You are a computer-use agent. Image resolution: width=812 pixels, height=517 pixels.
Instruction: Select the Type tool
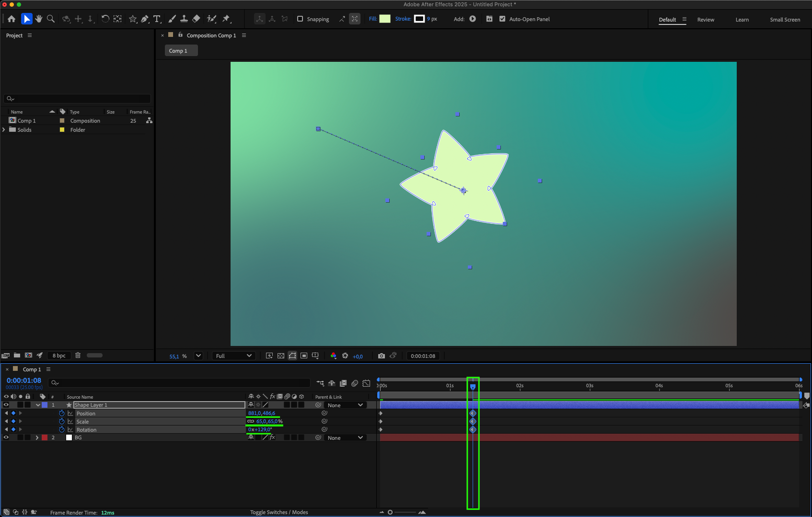tap(157, 19)
